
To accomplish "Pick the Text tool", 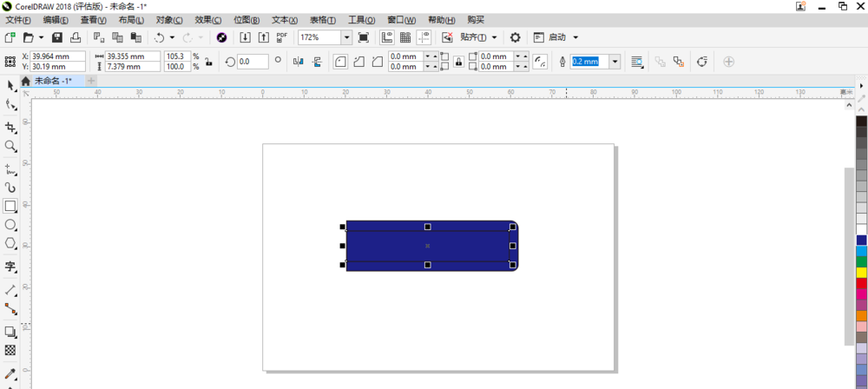I will 10,267.
